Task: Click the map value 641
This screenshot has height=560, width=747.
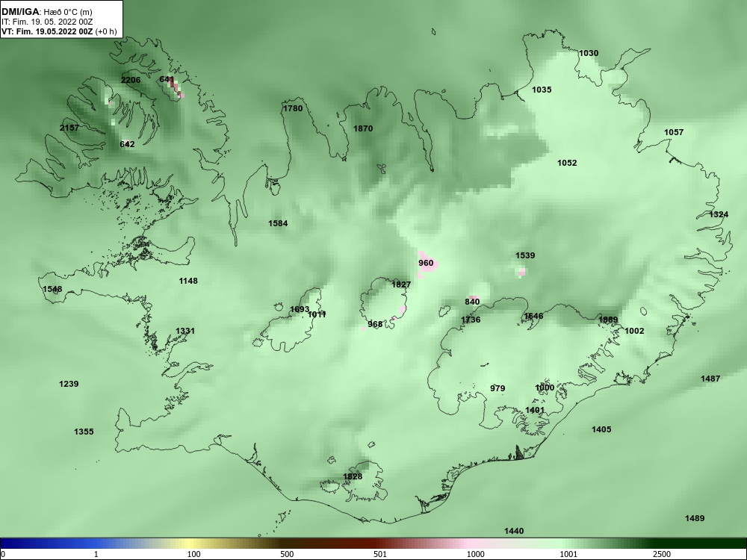Action: click(x=167, y=79)
